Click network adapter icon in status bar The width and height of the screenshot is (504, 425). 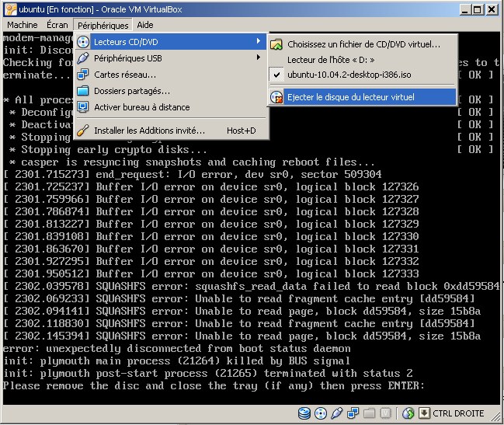[x=353, y=413]
